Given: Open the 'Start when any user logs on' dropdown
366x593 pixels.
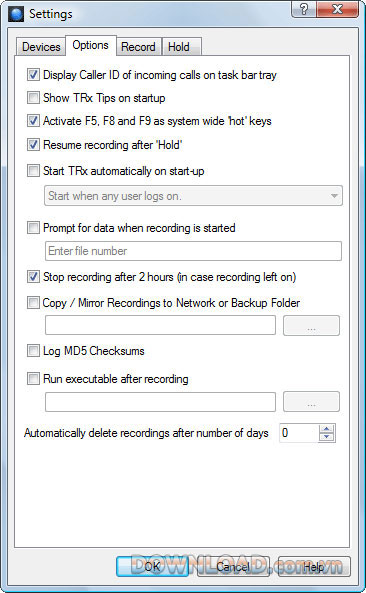Looking at the screenshot, I should (194, 196).
